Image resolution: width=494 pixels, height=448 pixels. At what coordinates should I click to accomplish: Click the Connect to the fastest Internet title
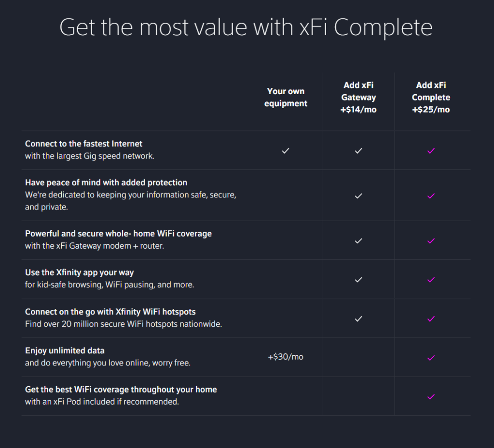coord(83,144)
